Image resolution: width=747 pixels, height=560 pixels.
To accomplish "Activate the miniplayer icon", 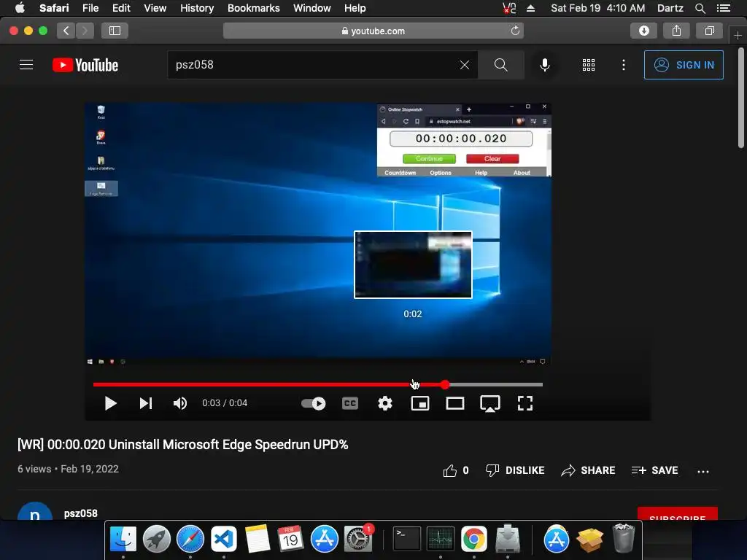I will 420,403.
